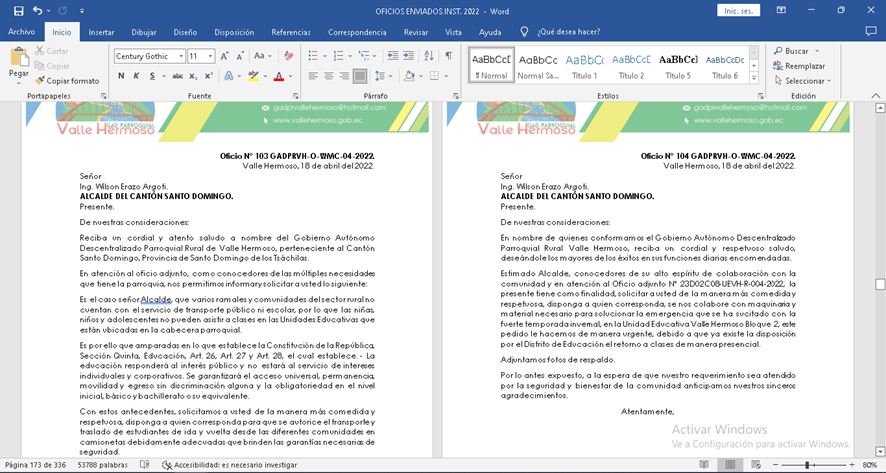Click the zoom slider in the status bar
The height and width of the screenshot is (473, 886).
pyautogui.click(x=808, y=465)
